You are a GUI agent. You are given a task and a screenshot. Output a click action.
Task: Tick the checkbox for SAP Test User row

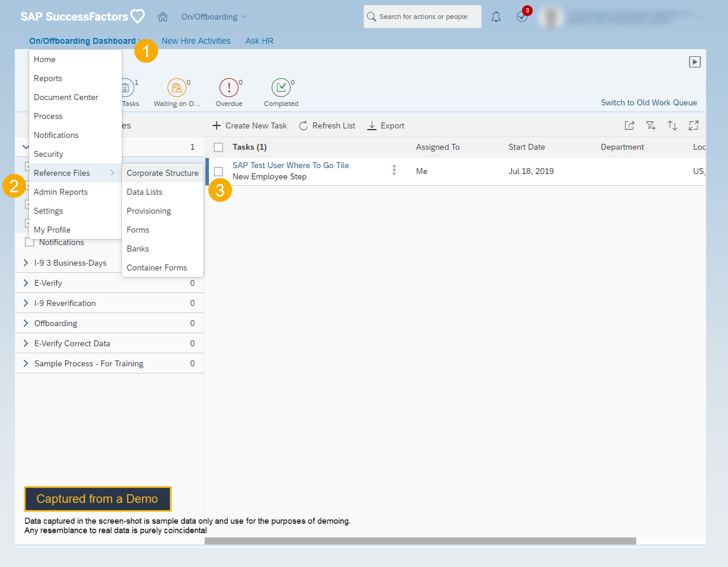click(218, 171)
